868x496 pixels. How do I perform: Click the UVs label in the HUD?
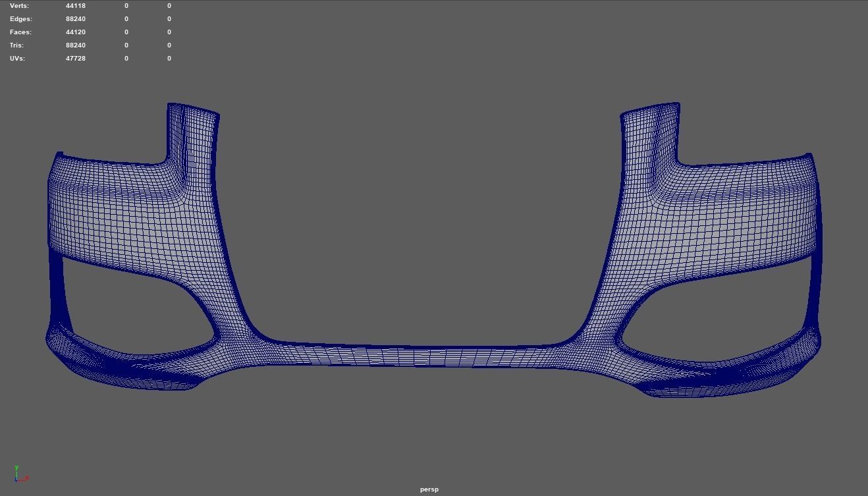[17, 58]
